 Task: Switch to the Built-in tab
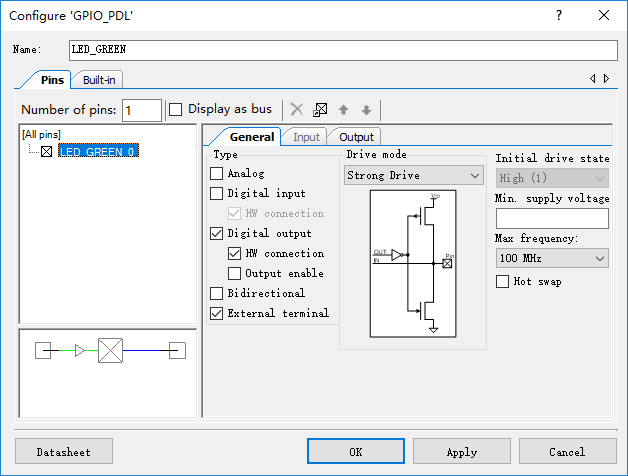[99, 80]
